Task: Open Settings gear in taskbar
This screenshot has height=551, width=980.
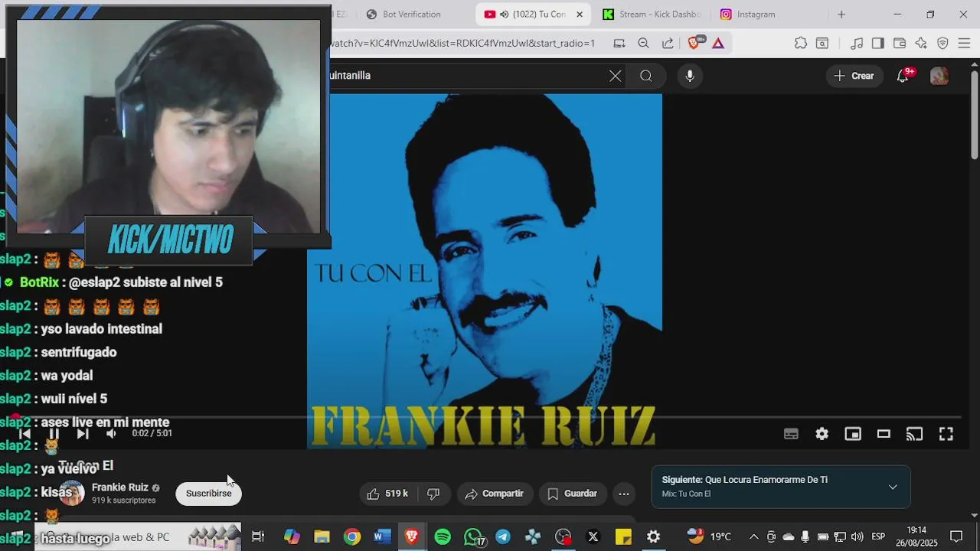Action: click(x=653, y=537)
